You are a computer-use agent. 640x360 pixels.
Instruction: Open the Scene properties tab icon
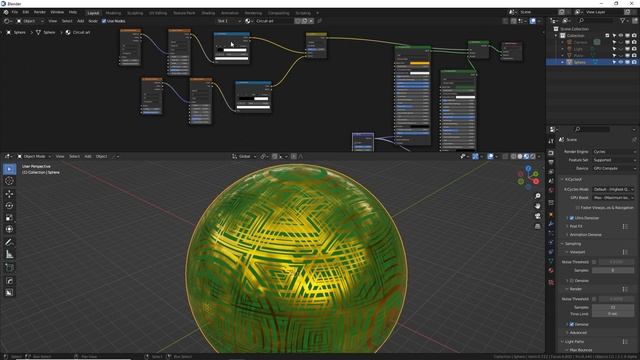coord(551,181)
